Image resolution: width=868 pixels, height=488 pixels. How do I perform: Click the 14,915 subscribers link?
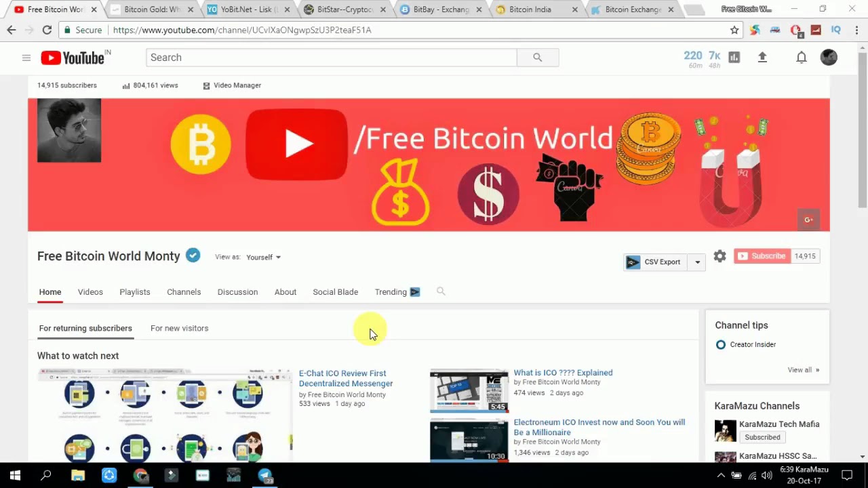(67, 85)
